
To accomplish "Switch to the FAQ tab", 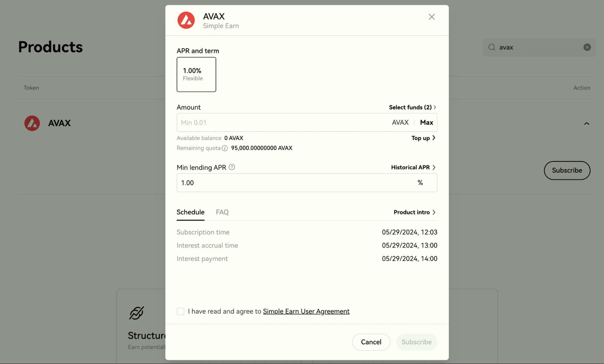I will point(222,212).
